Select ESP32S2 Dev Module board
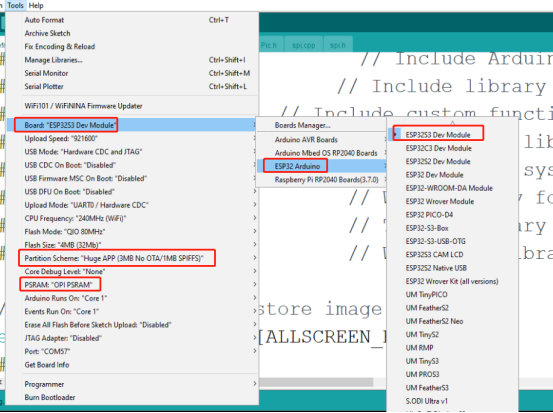The image size is (553, 413). click(453, 162)
